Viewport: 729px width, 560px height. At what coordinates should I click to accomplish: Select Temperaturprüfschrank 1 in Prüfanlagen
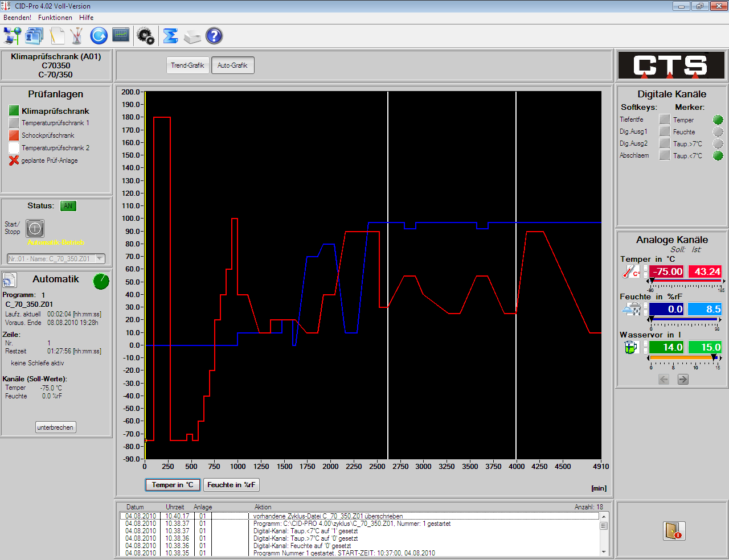tap(55, 123)
